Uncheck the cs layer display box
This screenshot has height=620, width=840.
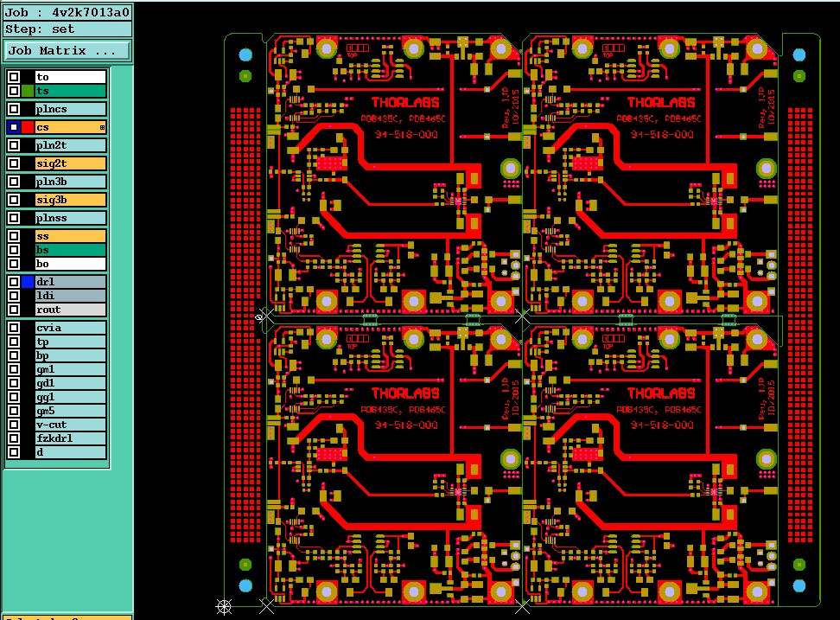click(14, 127)
